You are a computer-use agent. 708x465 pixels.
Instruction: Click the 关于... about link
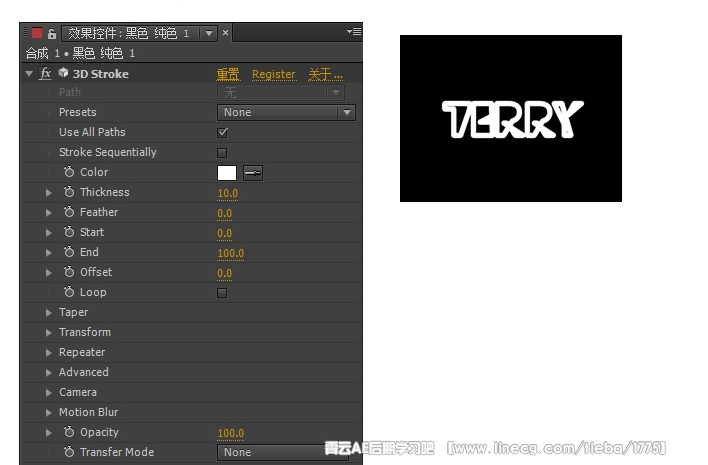click(x=325, y=74)
